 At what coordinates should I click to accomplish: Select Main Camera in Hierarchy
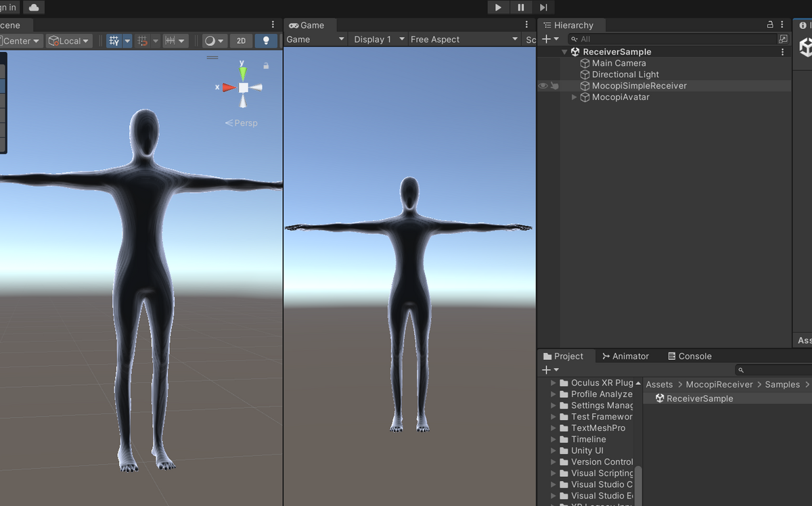[x=618, y=63]
